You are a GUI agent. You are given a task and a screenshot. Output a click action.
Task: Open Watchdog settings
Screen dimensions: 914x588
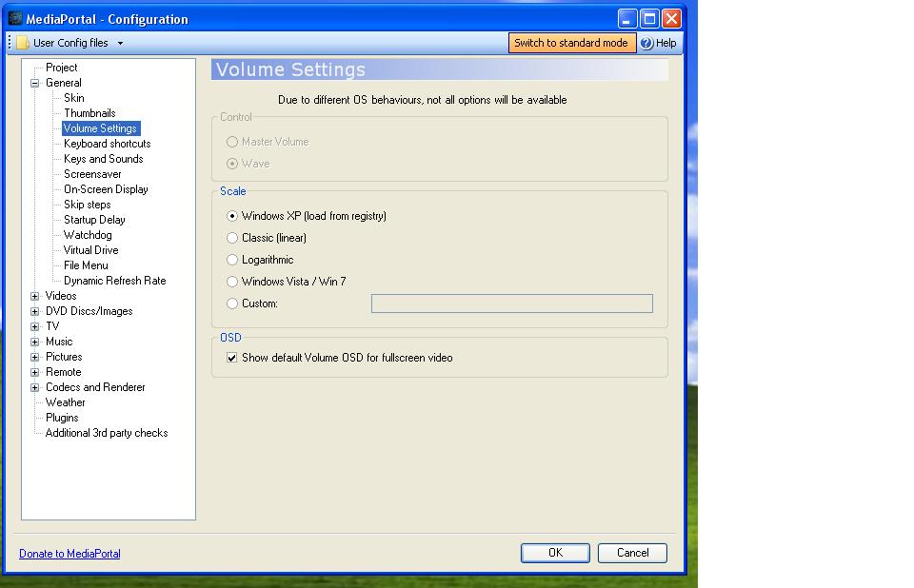point(88,235)
